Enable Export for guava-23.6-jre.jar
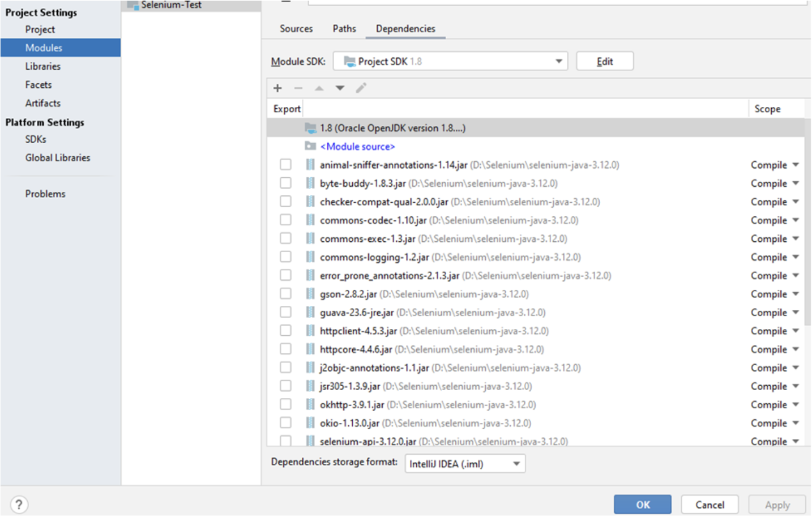This screenshot has height=521, width=812. (x=285, y=312)
